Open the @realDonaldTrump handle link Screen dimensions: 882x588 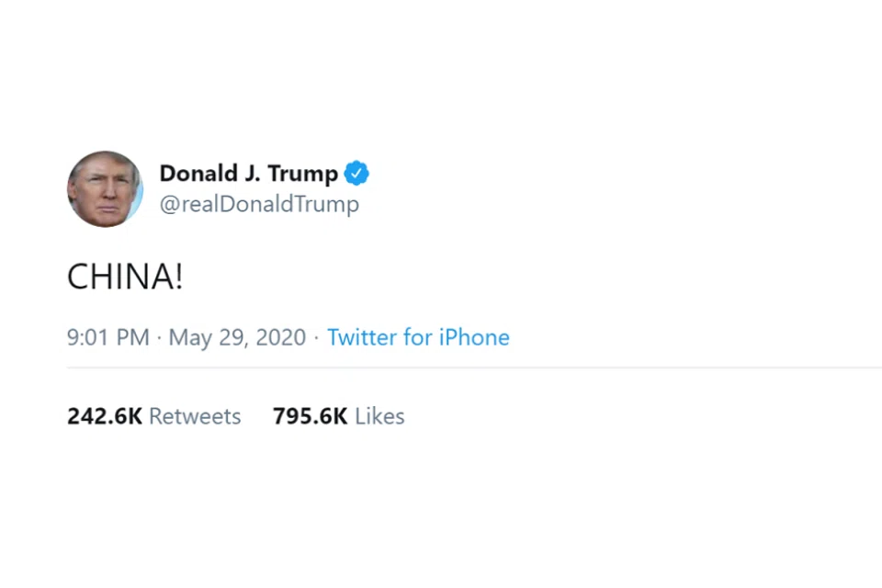(x=259, y=204)
